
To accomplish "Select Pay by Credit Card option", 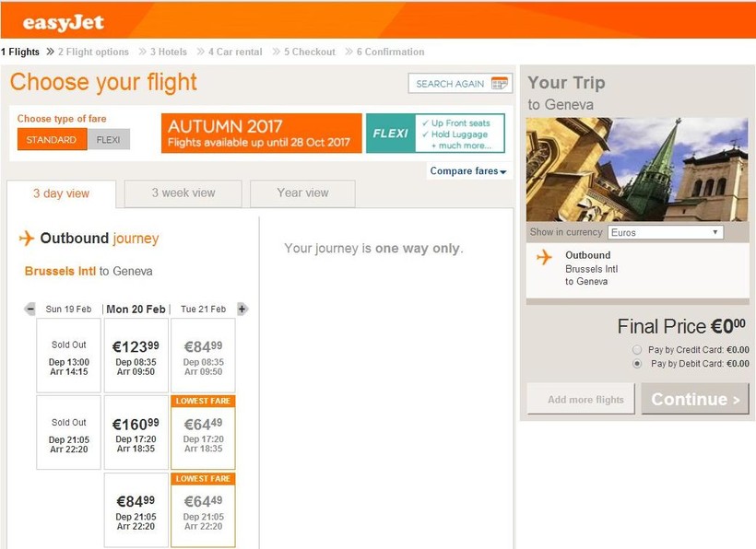I will point(637,350).
